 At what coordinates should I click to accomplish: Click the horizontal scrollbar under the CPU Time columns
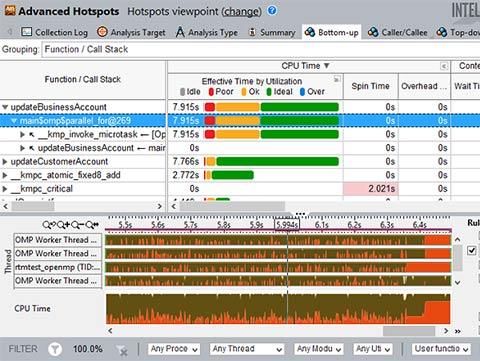[x=232, y=206]
